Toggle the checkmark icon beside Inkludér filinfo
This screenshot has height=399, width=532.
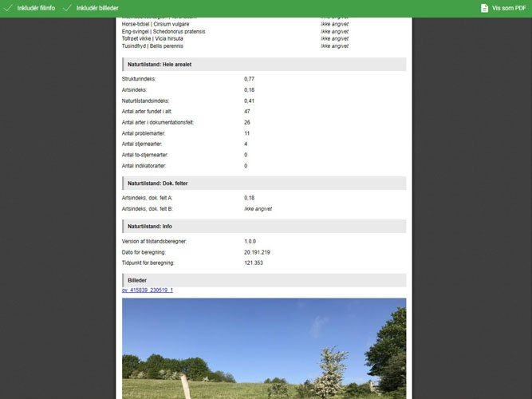point(8,8)
